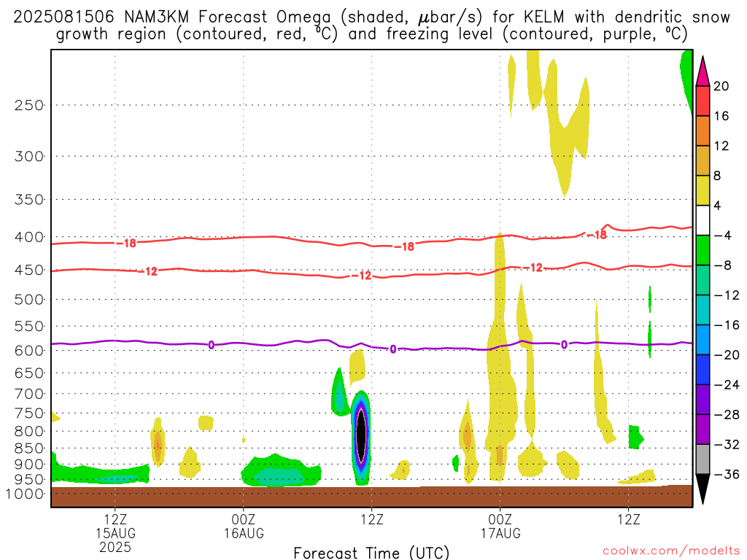This screenshot has width=747, height=560.
Task: Click the 250 pressure level label
Action: pyautogui.click(x=28, y=105)
